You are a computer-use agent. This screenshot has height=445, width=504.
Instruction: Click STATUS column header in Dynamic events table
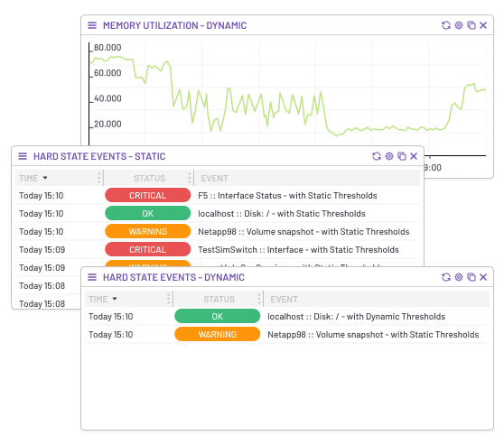tap(219, 299)
